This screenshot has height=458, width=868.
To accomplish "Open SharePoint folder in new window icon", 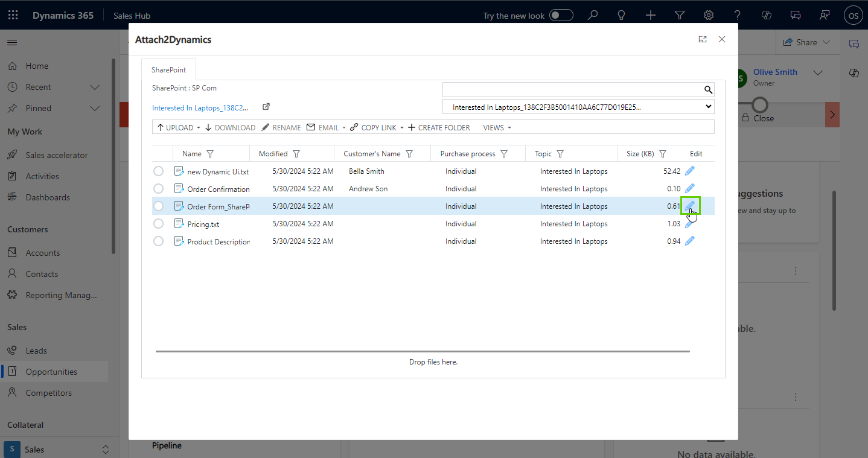I will coord(266,107).
